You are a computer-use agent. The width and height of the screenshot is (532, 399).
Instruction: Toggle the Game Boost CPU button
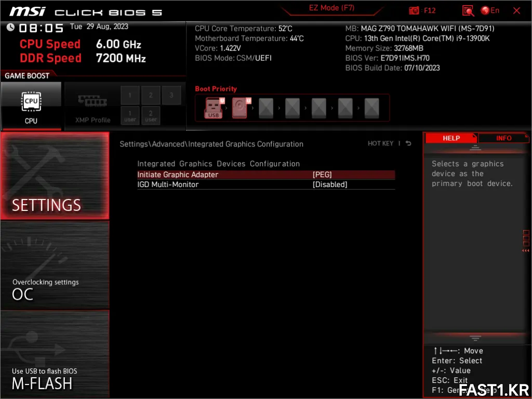(x=31, y=106)
